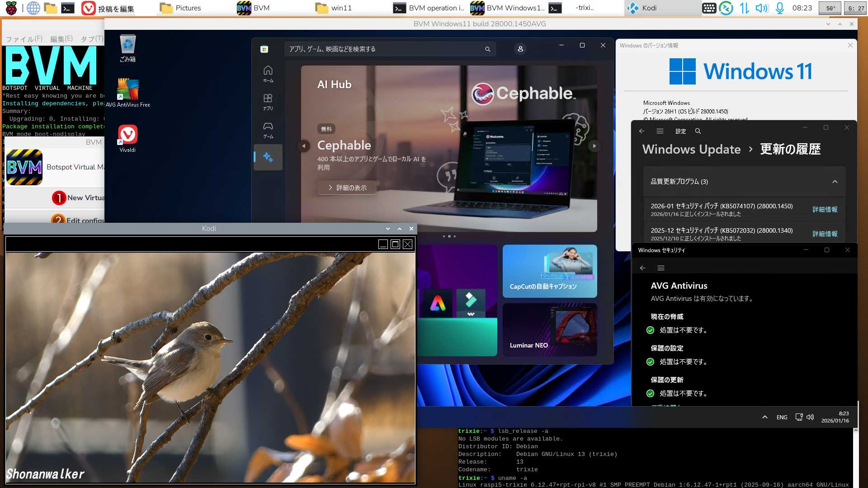
Task: Select the AI Hub sparkle icon
Action: pyautogui.click(x=268, y=157)
